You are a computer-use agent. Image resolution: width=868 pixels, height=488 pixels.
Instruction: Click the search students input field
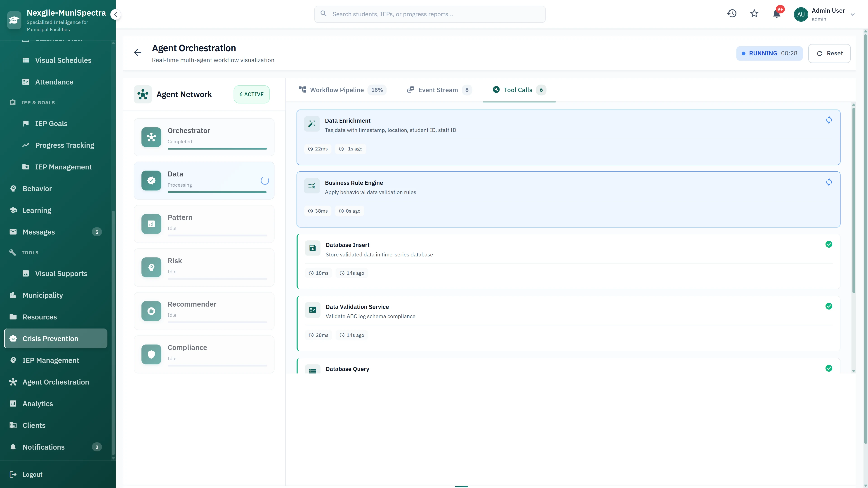point(430,14)
